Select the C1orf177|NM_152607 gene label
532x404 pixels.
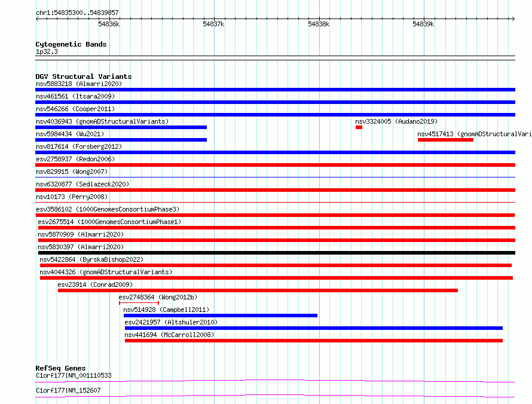coord(68,390)
